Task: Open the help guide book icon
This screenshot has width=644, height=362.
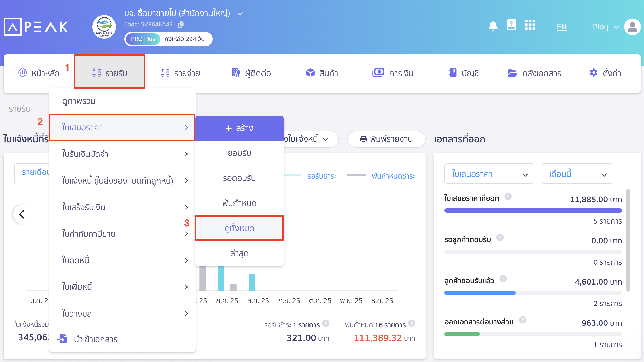Action: (511, 25)
